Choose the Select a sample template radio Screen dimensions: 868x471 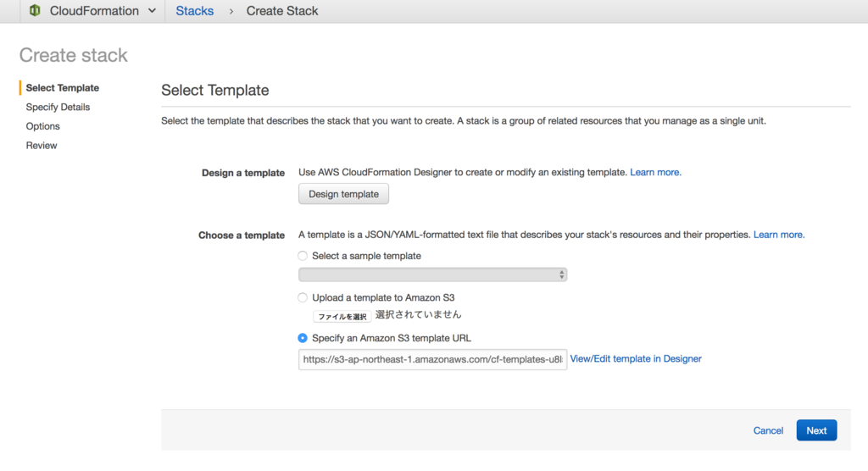303,256
